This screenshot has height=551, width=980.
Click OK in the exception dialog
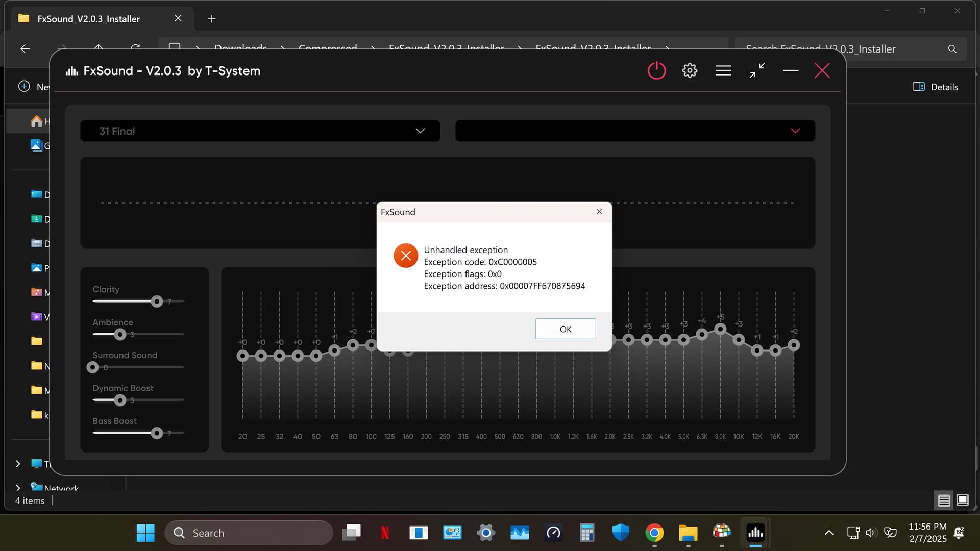[566, 329]
